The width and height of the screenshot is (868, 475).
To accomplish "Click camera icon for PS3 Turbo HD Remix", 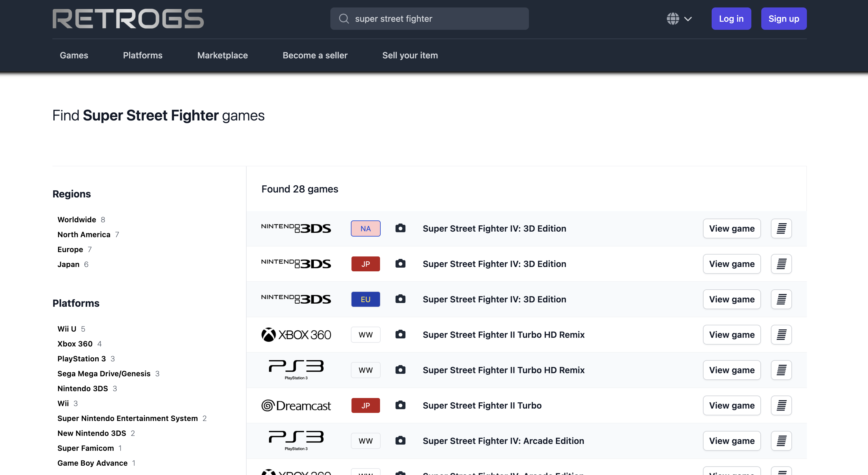I will coord(400,370).
